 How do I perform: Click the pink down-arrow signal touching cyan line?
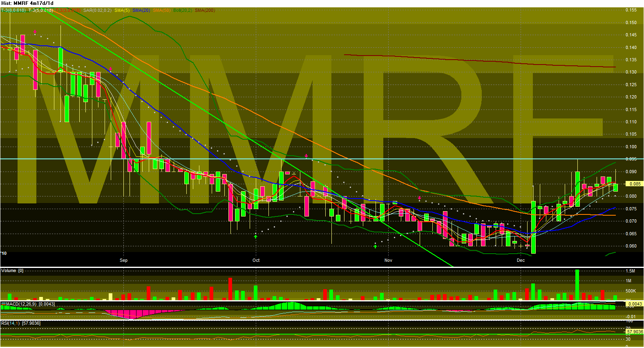pos(306,156)
